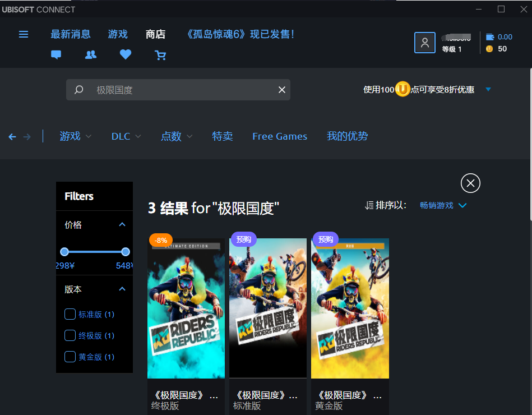The width and height of the screenshot is (532, 415).
Task: Check the 终极版 filter checkbox
Action: 70,335
